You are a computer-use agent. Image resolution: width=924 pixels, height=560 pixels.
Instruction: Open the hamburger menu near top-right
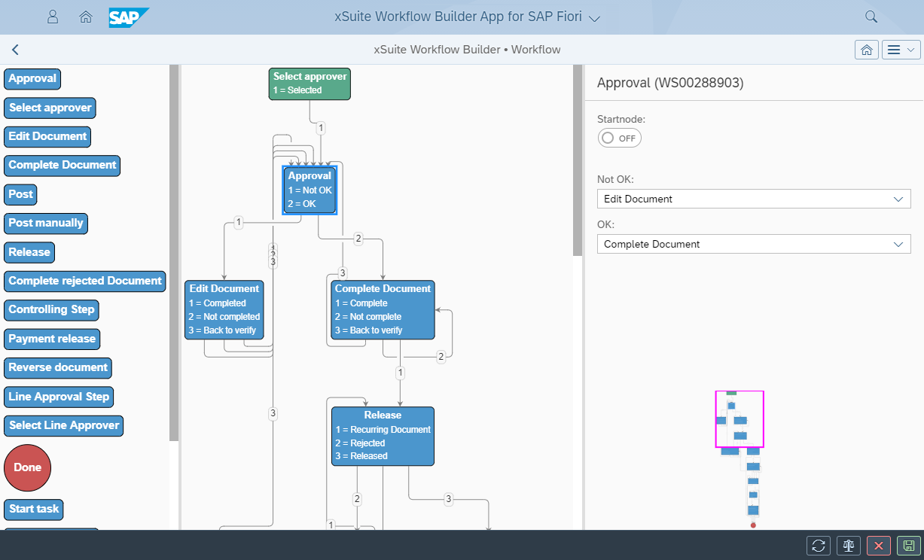click(x=901, y=49)
